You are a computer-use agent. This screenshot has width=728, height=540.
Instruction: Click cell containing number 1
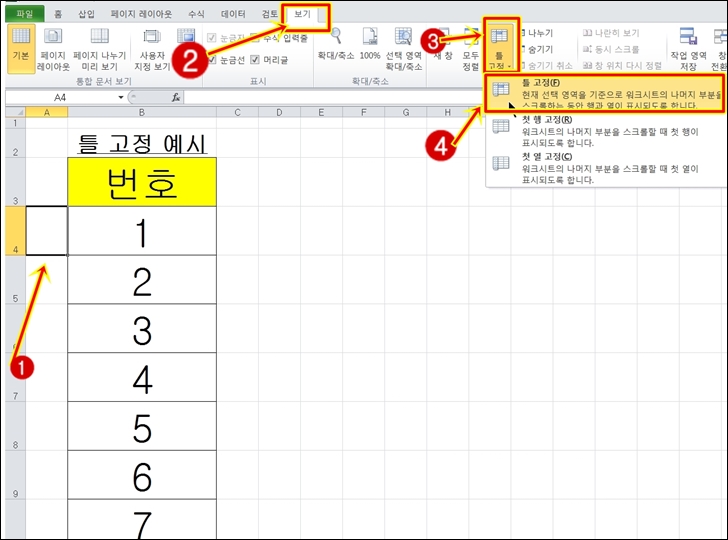(x=142, y=231)
